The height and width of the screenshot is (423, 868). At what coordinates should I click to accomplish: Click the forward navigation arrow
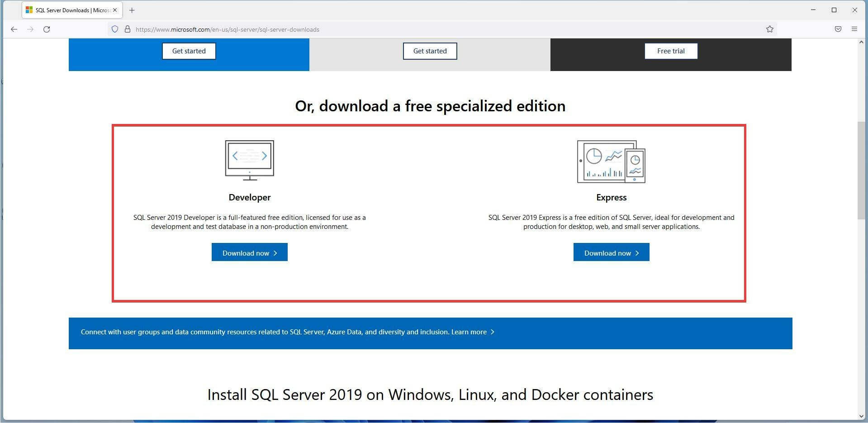[x=30, y=29]
